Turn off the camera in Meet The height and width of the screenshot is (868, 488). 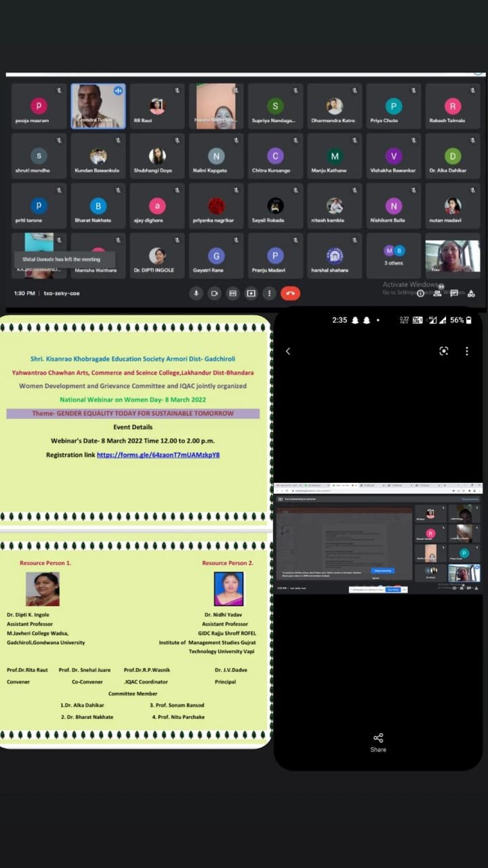(x=215, y=293)
